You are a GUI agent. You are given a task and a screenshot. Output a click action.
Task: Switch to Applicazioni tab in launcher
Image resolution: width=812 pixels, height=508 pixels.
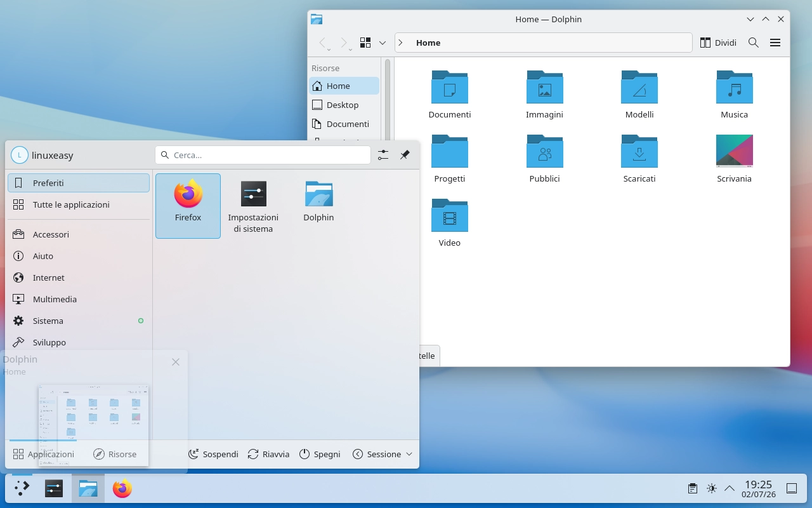(x=43, y=454)
